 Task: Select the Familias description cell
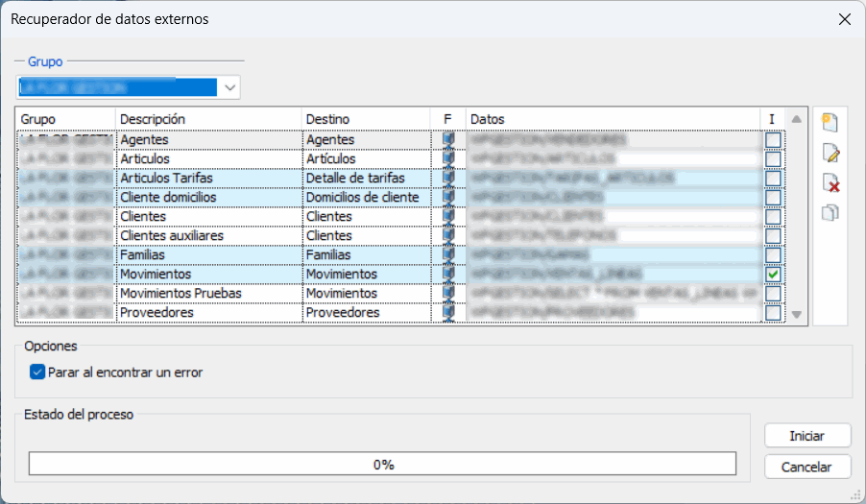click(209, 254)
